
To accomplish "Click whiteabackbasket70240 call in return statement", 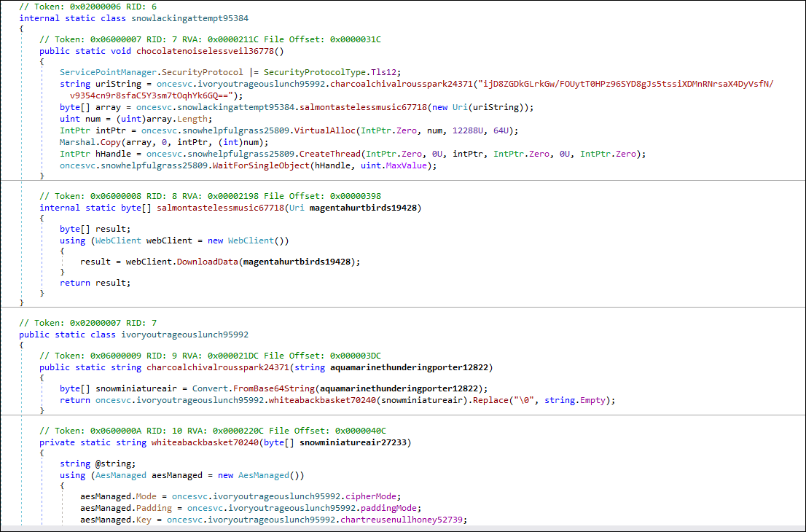I will tap(322, 400).
